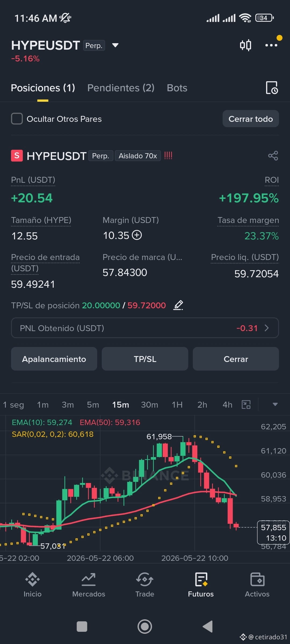The width and height of the screenshot is (290, 644).
Task: Tap the Wi-Fi status icon
Action: click(x=245, y=18)
